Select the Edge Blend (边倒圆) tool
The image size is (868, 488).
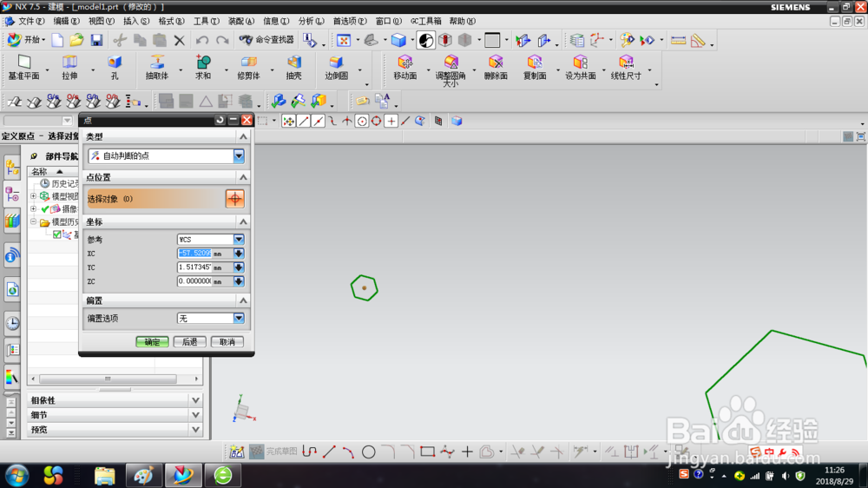(336, 68)
